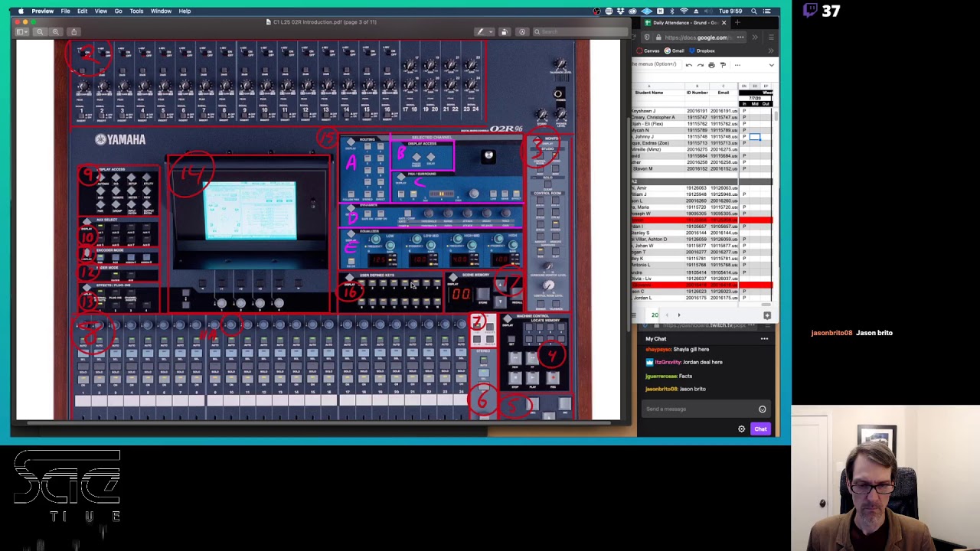
Task: Collapse the Sheets menus chevron
Action: (x=771, y=65)
